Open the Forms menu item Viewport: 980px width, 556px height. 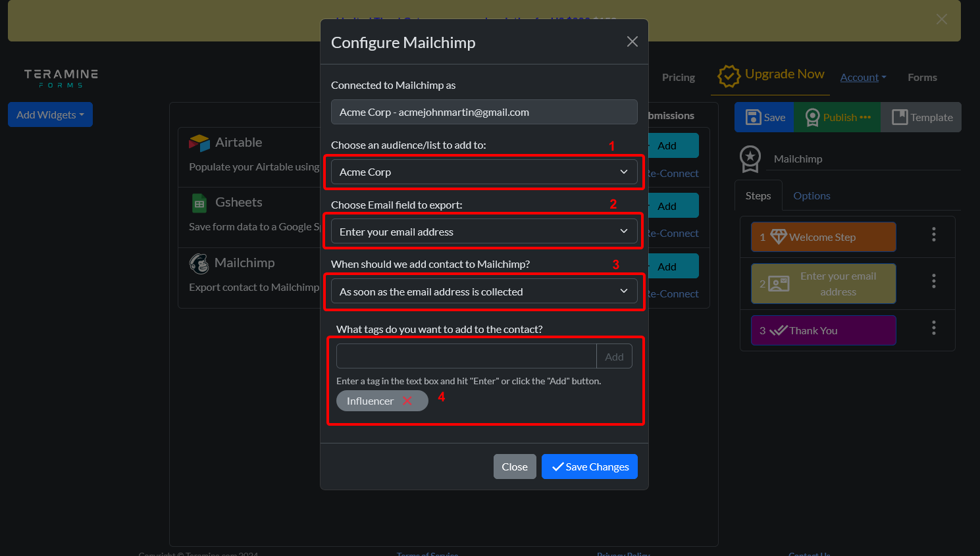point(922,77)
